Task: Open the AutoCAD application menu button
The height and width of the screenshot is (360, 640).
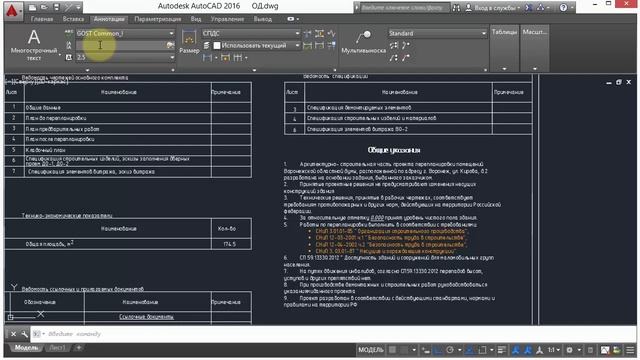Action: pos(13,10)
